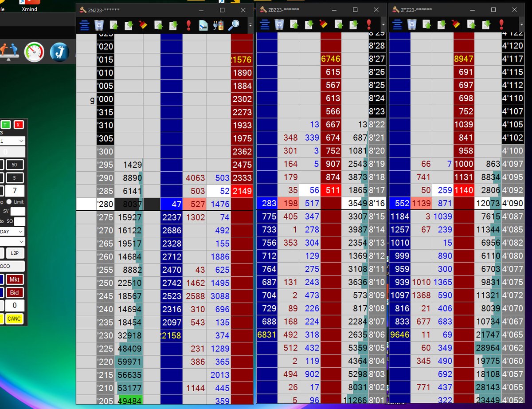Click the 1140 ask cell in ZFZ23
532x409 pixels.
464,191
